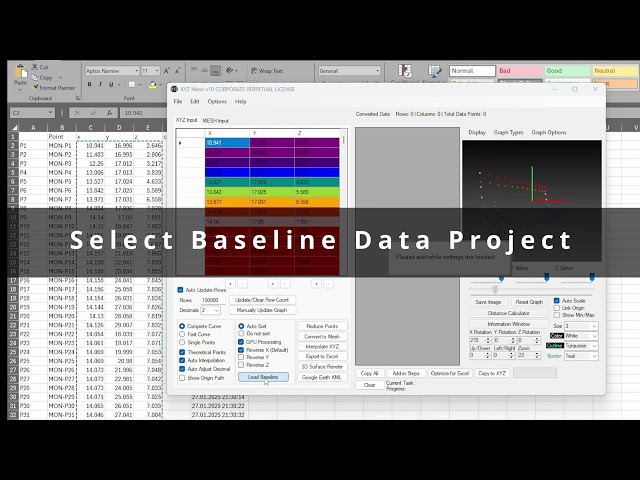Toggle the GPU Processing checkbox
This screenshot has width=640, height=480.
point(241,342)
